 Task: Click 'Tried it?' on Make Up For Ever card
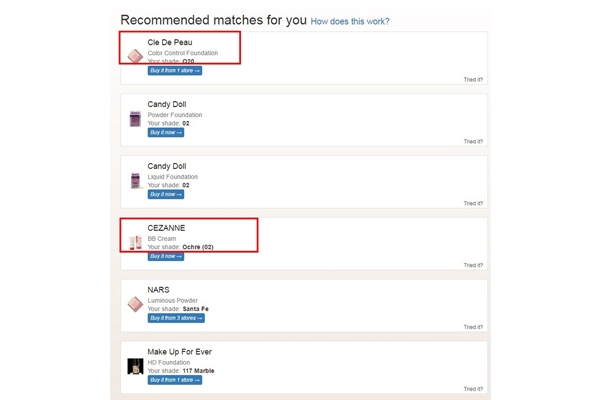(x=473, y=388)
